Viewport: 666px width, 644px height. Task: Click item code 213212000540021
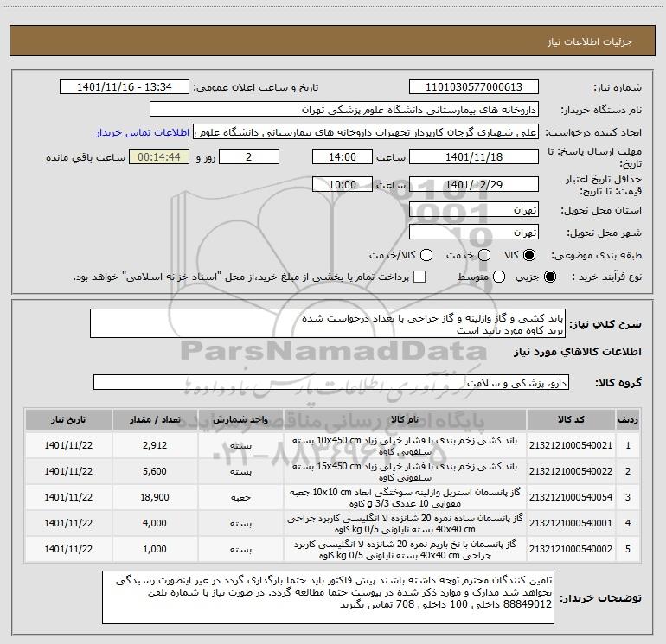[x=571, y=445]
